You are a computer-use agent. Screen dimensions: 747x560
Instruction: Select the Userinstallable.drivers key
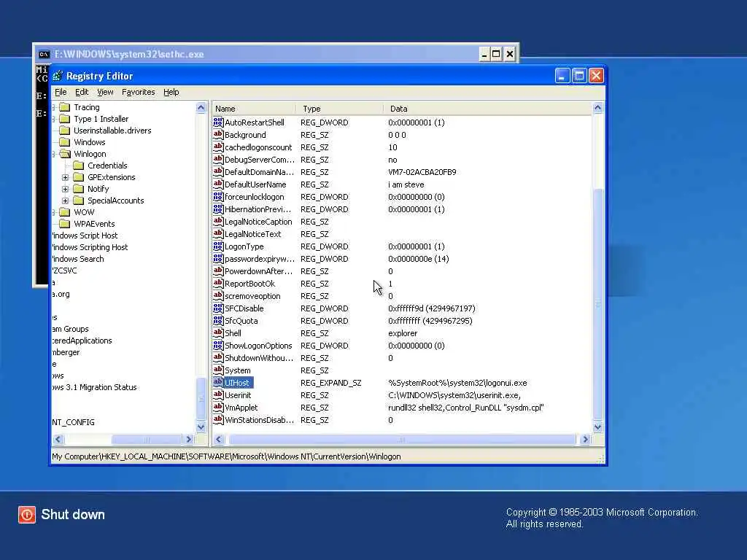112,131
